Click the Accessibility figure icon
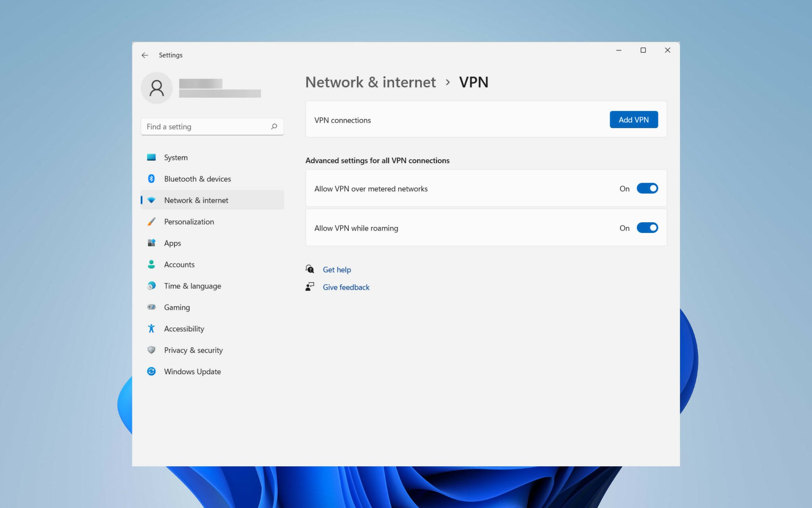812x508 pixels. 151,329
